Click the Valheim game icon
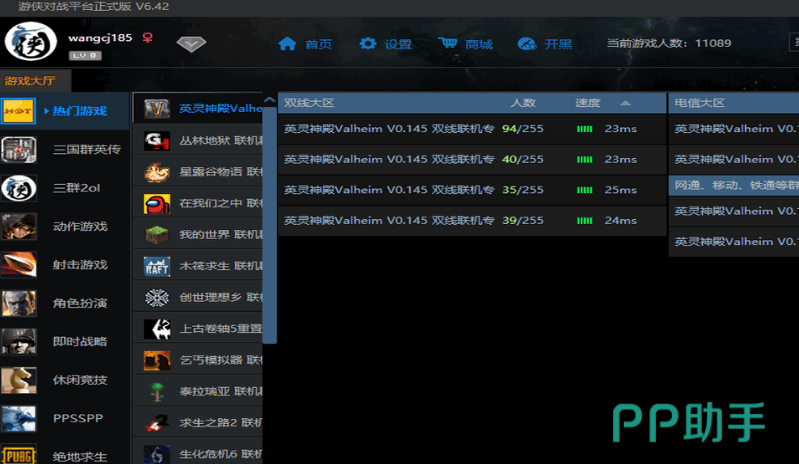 pyautogui.click(x=156, y=108)
